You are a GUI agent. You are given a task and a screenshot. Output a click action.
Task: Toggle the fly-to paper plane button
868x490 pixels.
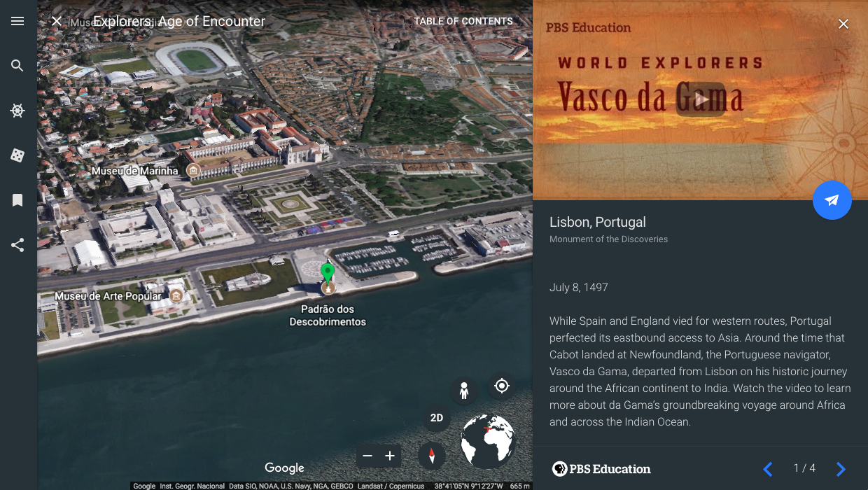(x=832, y=200)
